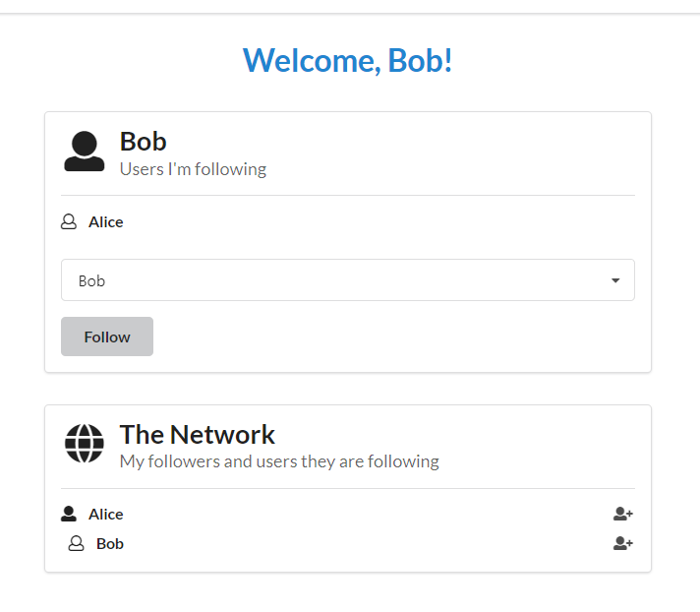The height and width of the screenshot is (612, 700).
Task: Click the globe icon beside The Network
Action: [x=85, y=443]
